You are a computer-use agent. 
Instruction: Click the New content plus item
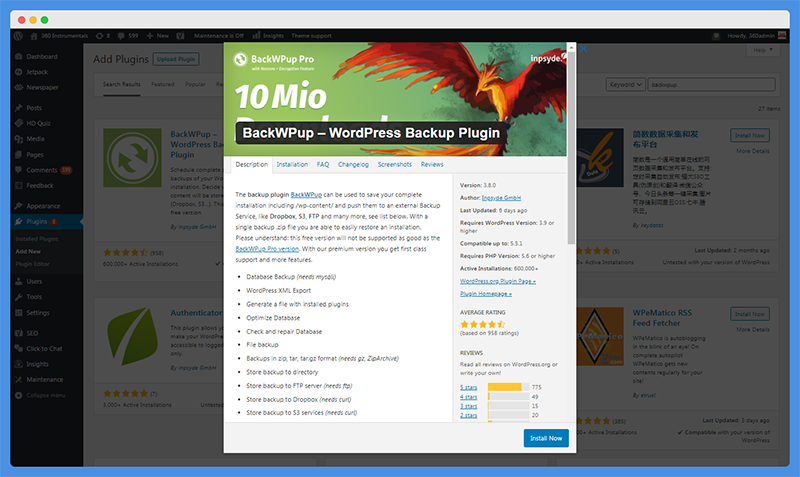(158, 36)
